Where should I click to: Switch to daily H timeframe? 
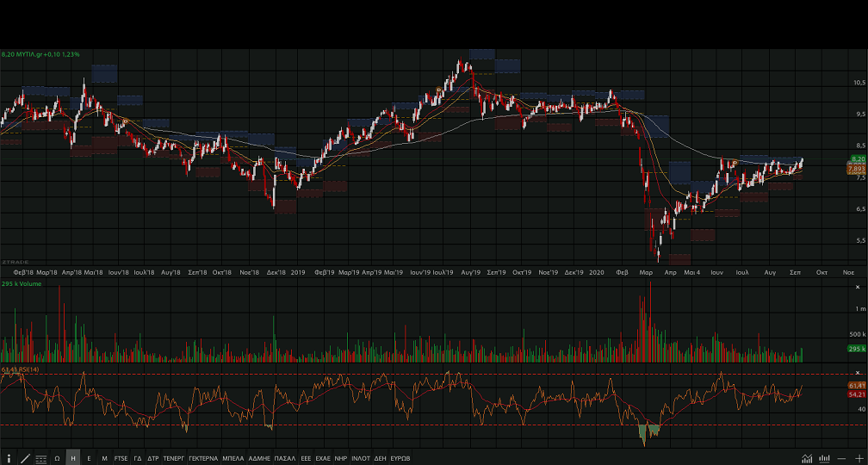(x=73, y=458)
